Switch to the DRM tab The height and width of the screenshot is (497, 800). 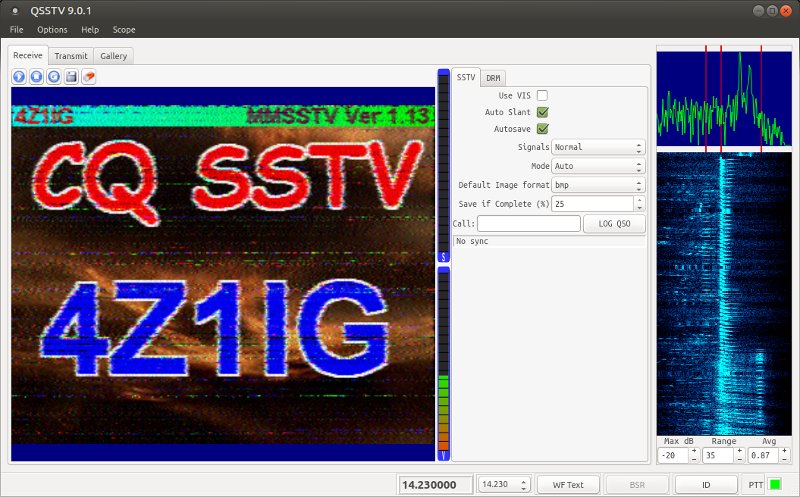click(493, 78)
